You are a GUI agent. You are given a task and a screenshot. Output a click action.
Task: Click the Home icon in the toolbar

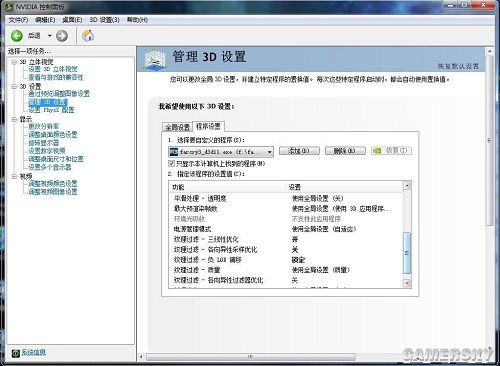tap(88, 36)
